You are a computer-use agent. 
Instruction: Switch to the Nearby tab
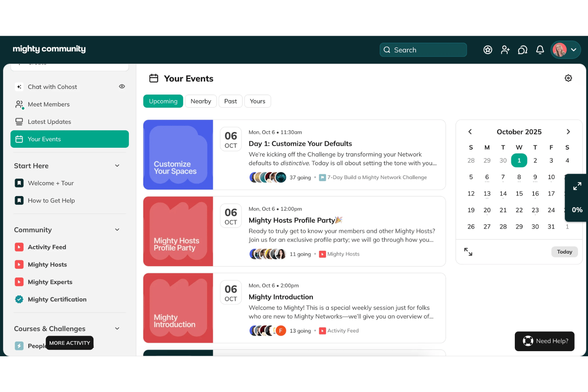[201, 101]
